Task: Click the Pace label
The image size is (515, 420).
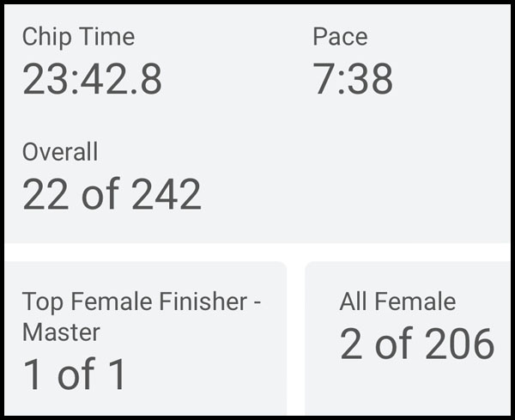Action: (340, 37)
